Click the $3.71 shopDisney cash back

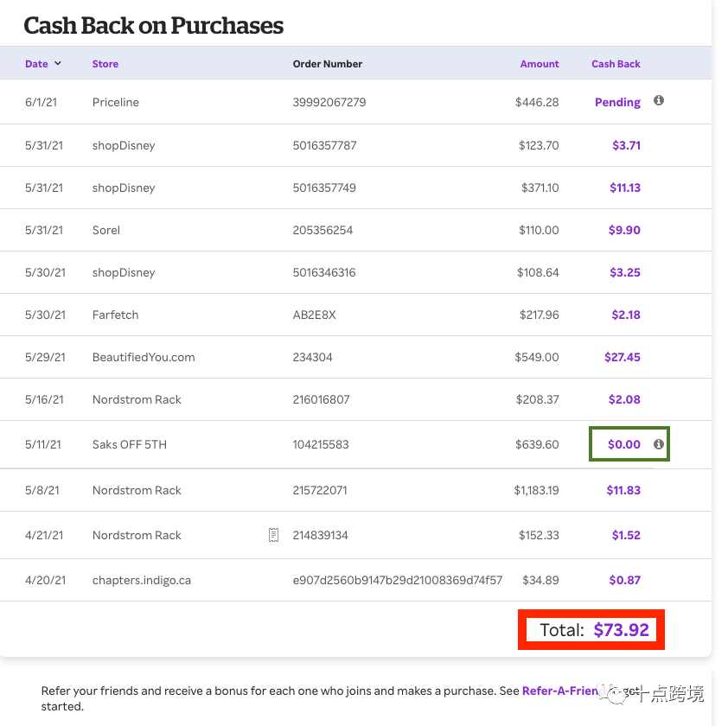pyautogui.click(x=626, y=145)
